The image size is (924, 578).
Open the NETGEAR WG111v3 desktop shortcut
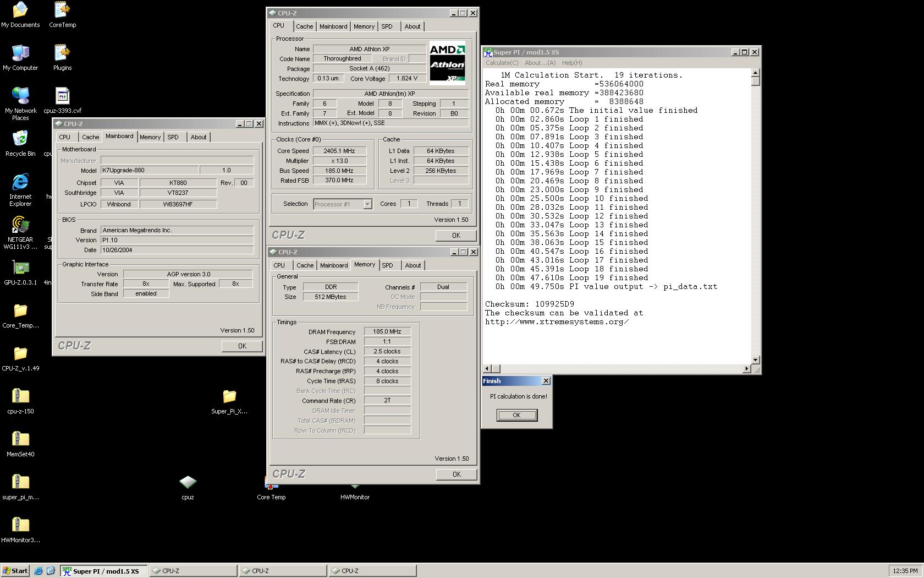pos(20,232)
